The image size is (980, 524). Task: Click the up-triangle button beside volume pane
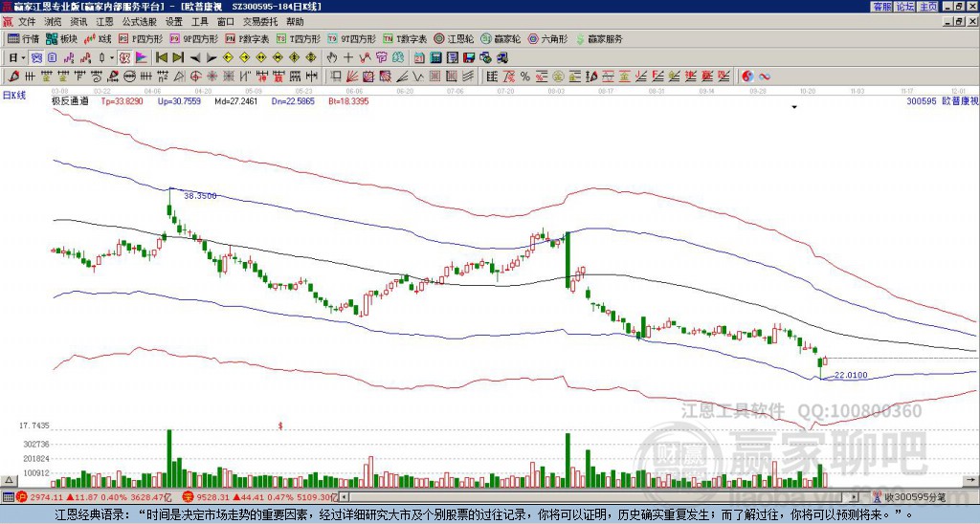[9, 480]
